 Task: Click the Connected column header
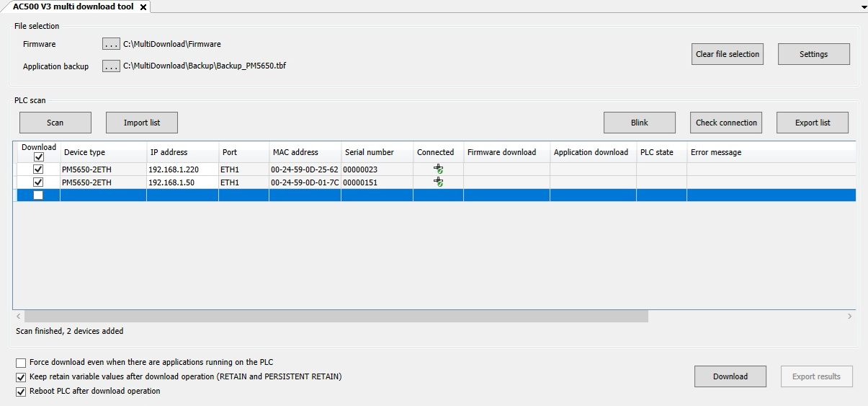coord(439,152)
